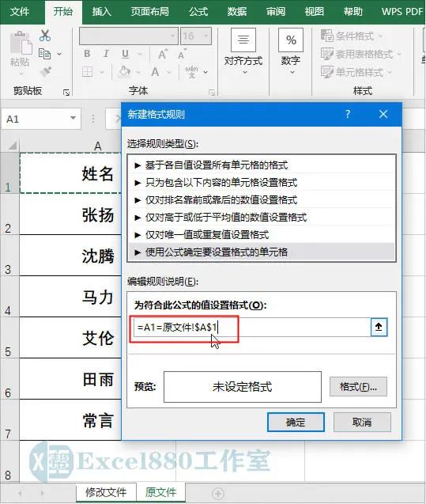
Task: Open the Font settings dialog launcher
Action: tap(212, 93)
